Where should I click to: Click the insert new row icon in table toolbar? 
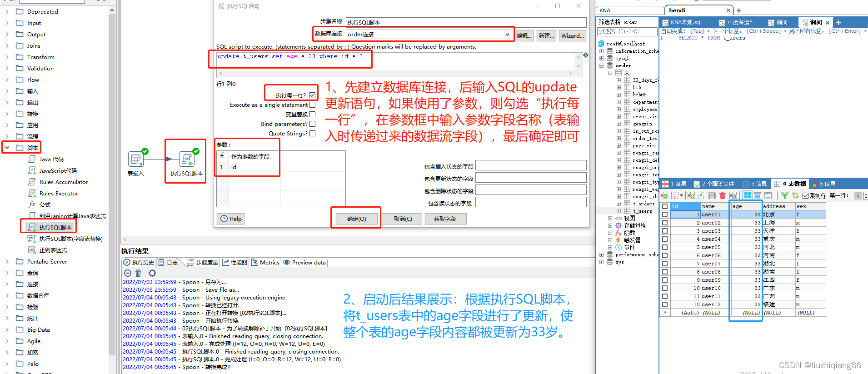[x=691, y=195]
